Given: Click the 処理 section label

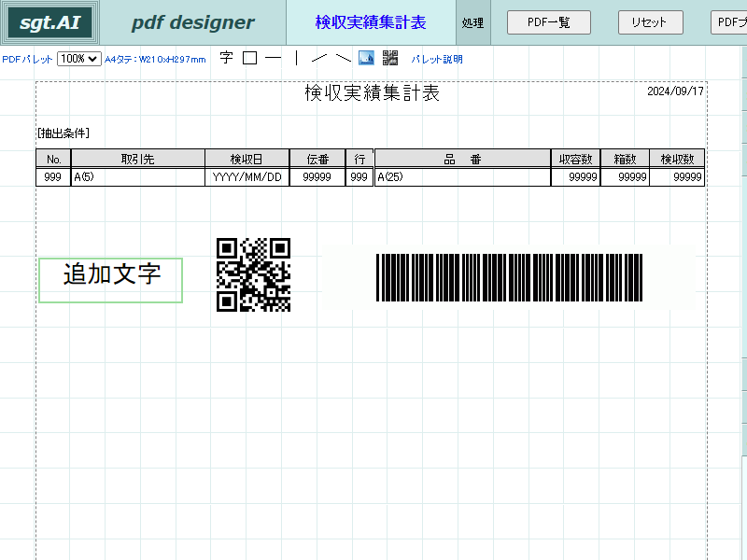Looking at the screenshot, I should coord(472,22).
